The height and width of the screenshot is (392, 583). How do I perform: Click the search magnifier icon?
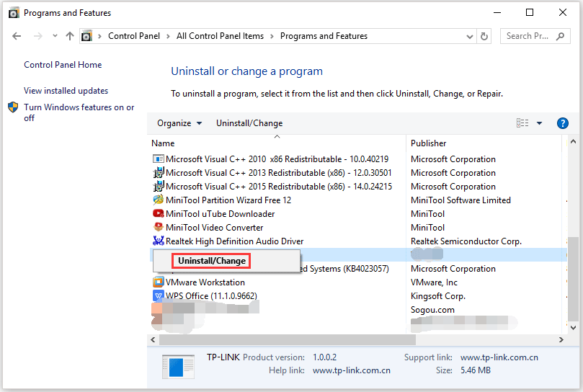pos(560,36)
